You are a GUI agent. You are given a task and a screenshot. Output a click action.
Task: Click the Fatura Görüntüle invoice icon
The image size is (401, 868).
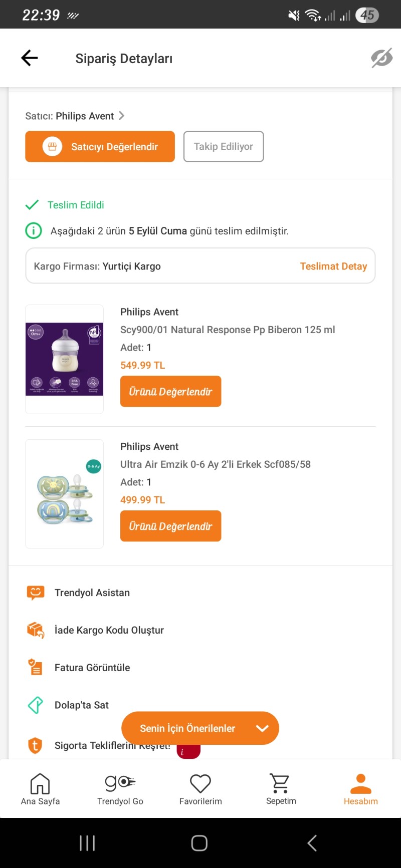(x=36, y=667)
